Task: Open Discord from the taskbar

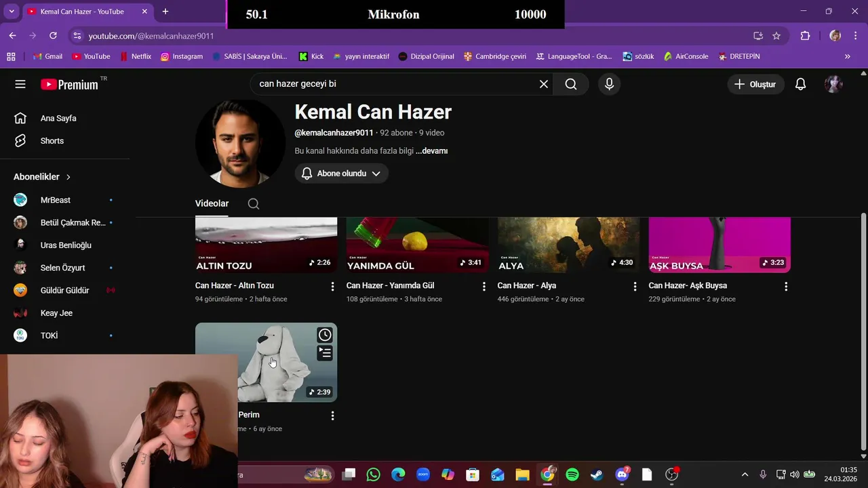Action: click(622, 474)
